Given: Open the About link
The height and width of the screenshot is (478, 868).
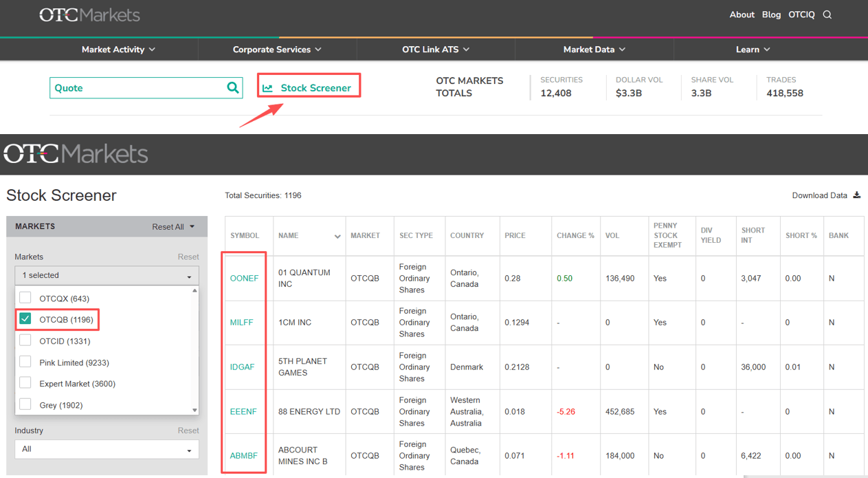Looking at the screenshot, I should tap(742, 14).
